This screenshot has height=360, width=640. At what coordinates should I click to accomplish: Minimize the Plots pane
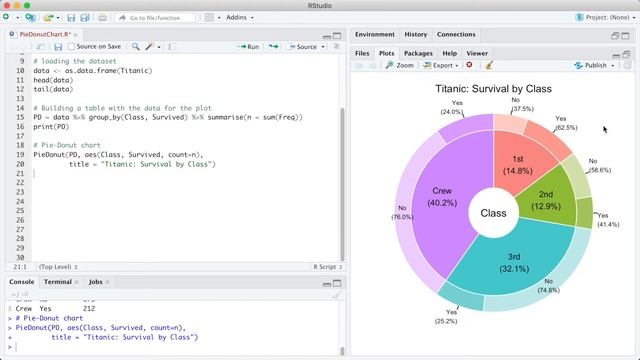(x=616, y=55)
